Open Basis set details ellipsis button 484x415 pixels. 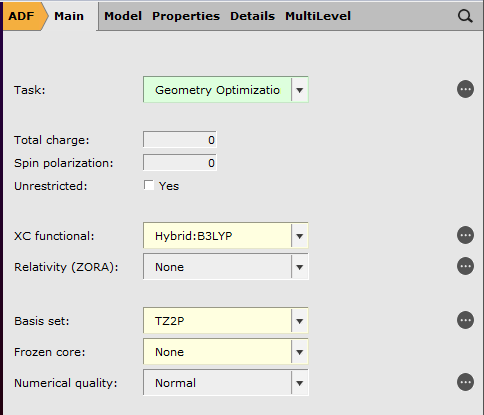coord(465,320)
